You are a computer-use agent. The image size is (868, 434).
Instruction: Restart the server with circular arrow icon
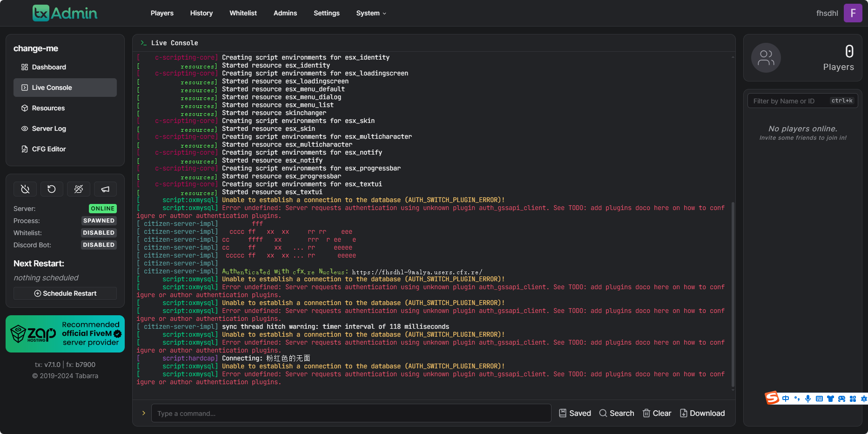pyautogui.click(x=52, y=189)
